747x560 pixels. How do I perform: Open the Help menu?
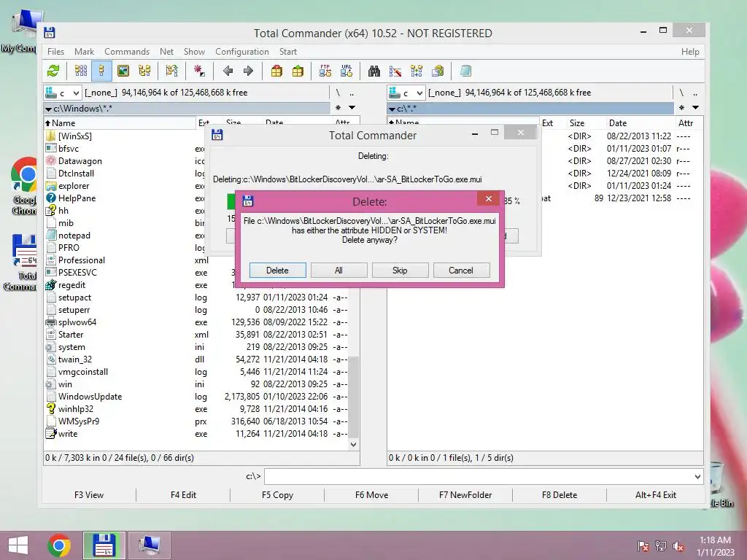point(690,52)
